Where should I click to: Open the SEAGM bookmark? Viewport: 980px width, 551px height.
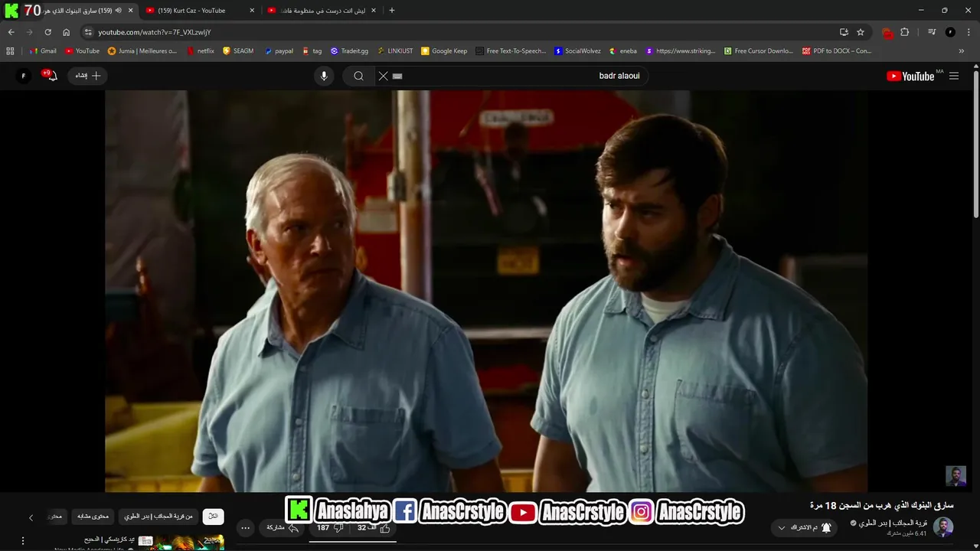pyautogui.click(x=238, y=51)
